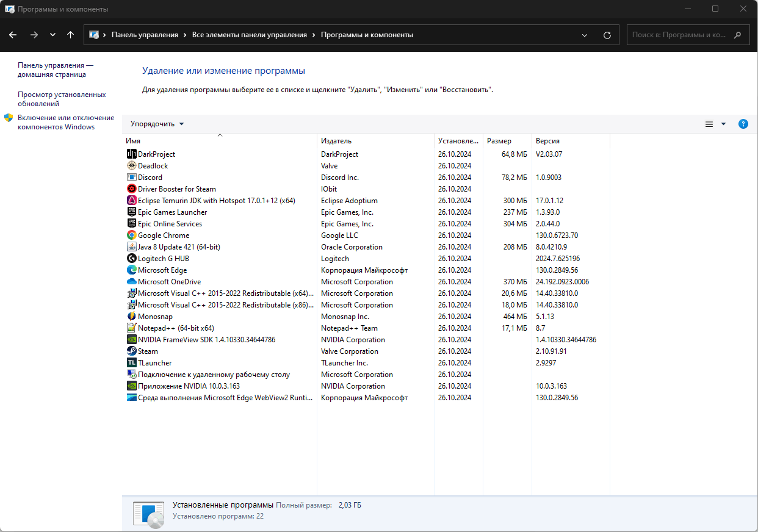The image size is (758, 532).
Task: Select the Oracle Corporation publisher cell
Action: coord(352,247)
